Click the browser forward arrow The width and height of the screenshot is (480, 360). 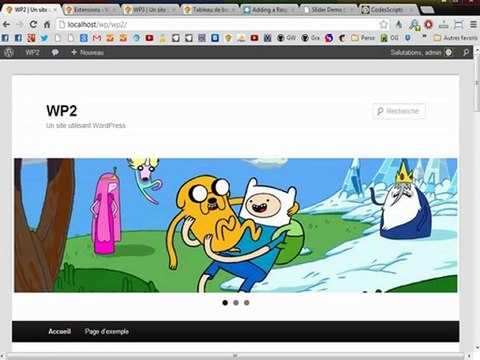point(19,24)
